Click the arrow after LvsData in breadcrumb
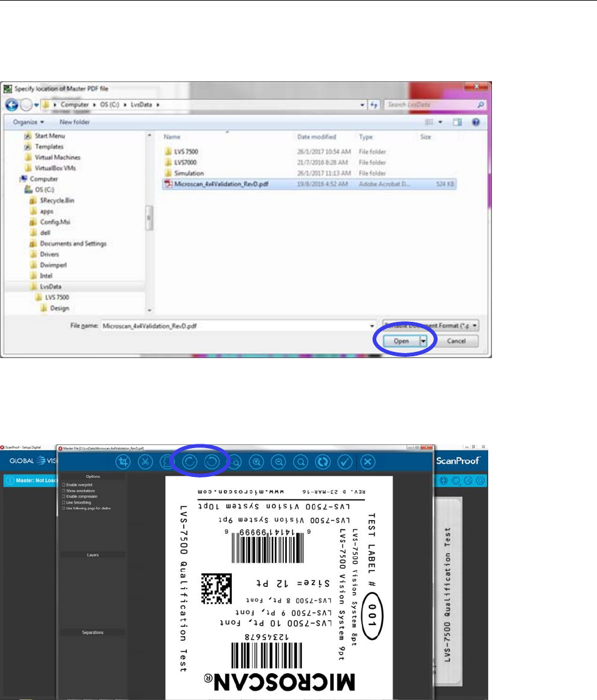The height and width of the screenshot is (700, 597). click(158, 105)
